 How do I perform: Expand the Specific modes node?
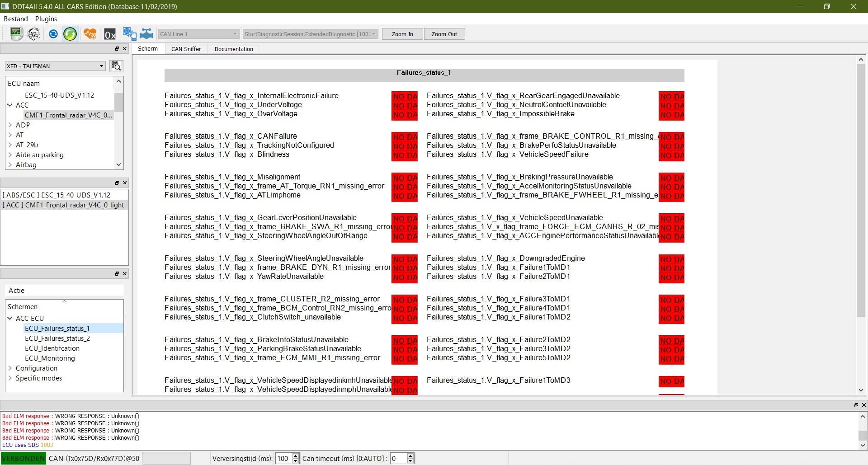pyautogui.click(x=10, y=378)
